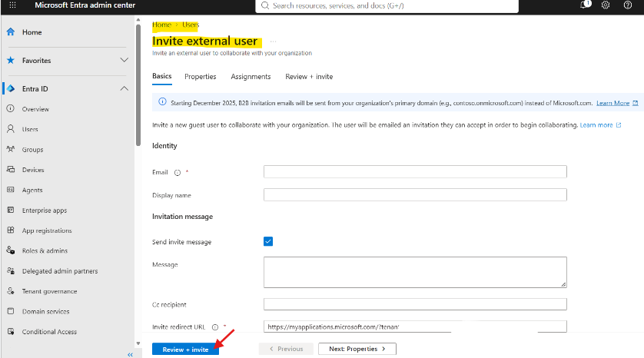Click the help question mark icon
644x358 pixels.
628,5
